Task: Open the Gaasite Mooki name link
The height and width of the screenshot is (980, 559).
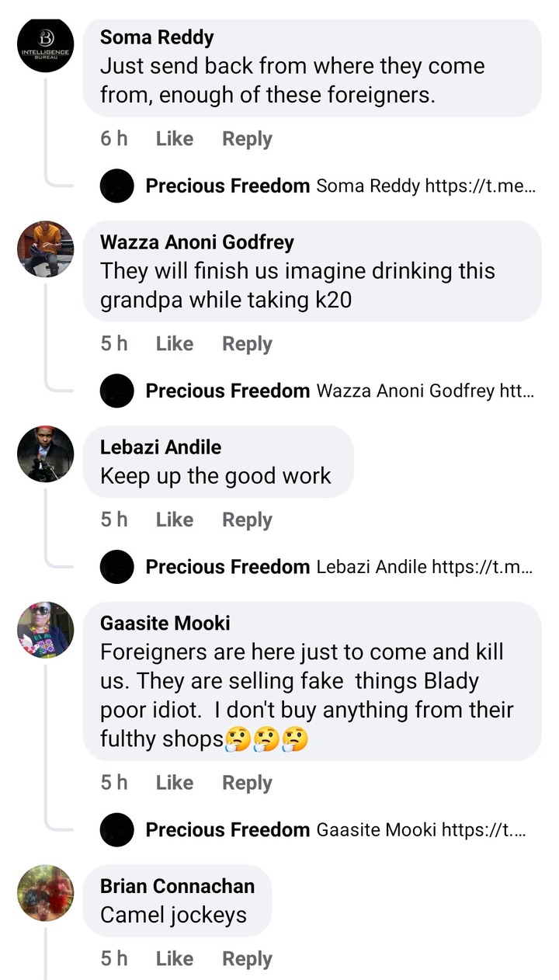Action: [x=165, y=623]
